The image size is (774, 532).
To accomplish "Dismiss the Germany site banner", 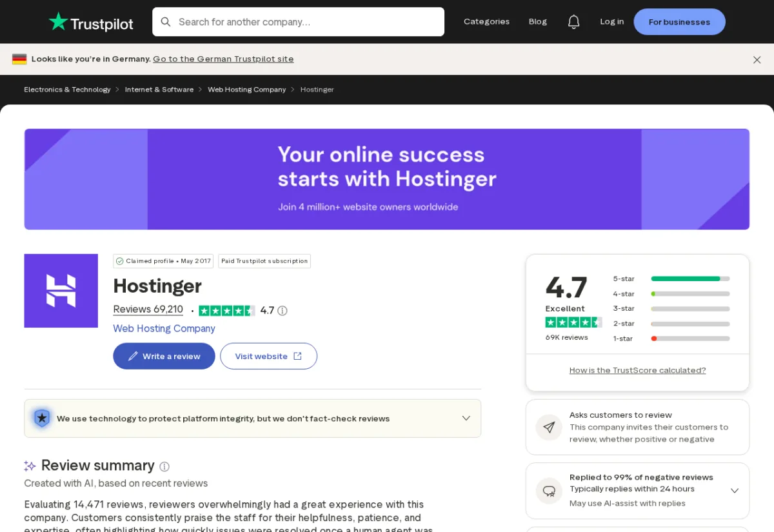I will point(757,59).
